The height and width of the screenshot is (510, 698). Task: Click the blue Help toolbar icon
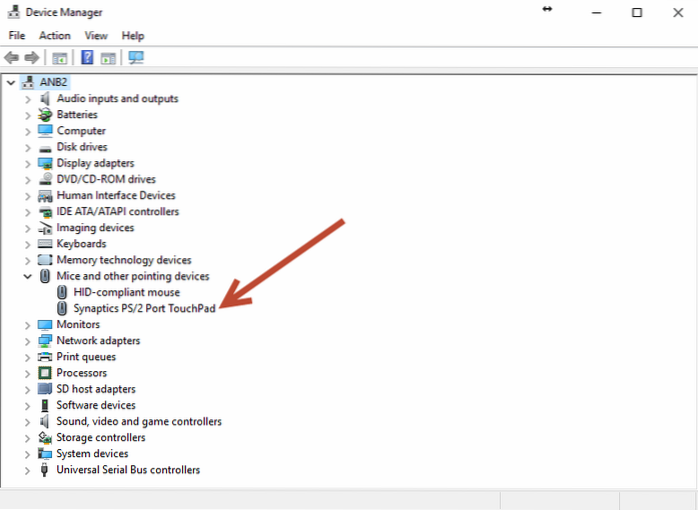[87, 57]
